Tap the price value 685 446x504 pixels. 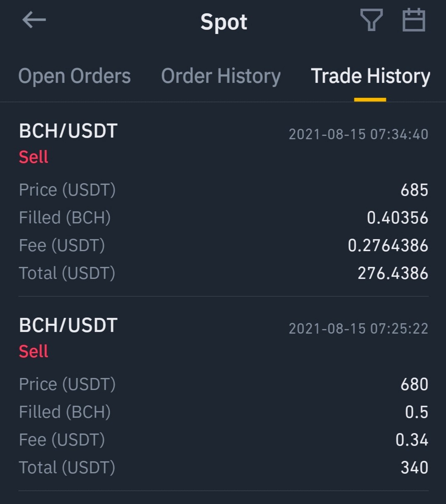[x=414, y=190]
